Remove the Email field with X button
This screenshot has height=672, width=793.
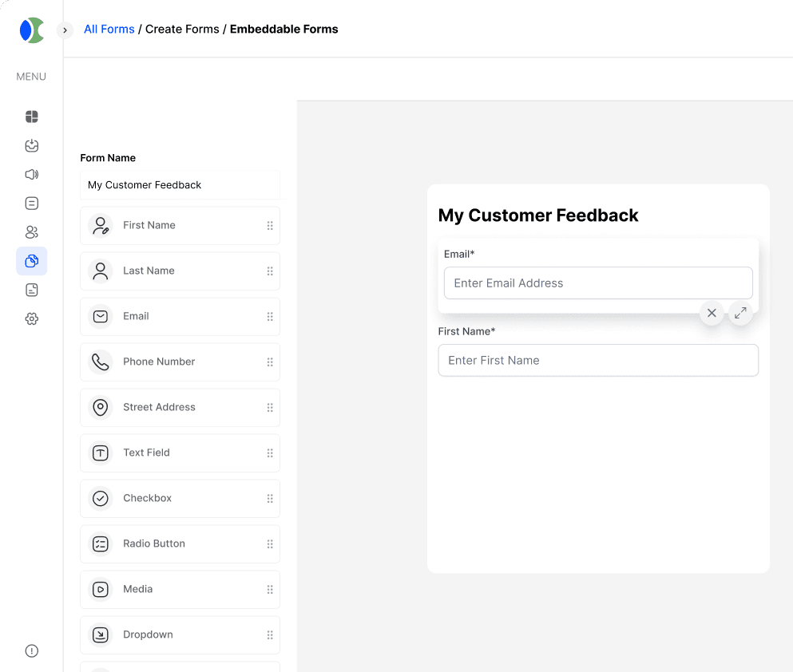712,314
